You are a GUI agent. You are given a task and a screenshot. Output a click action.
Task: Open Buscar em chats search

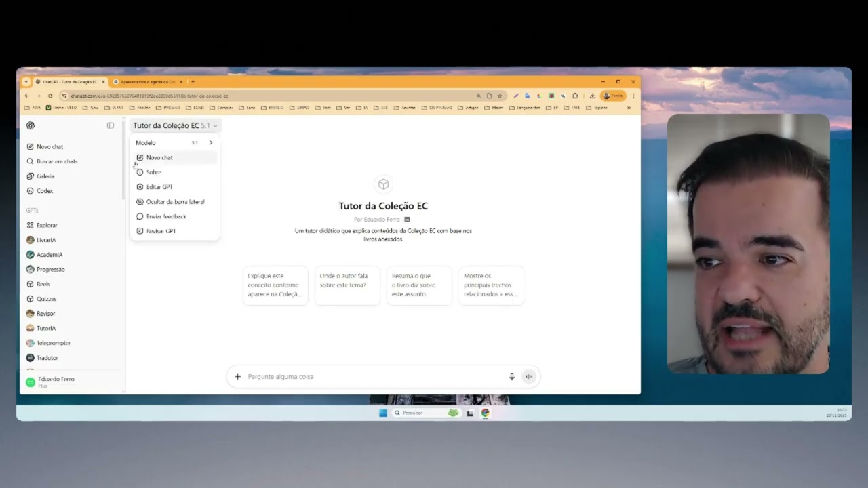coord(52,161)
